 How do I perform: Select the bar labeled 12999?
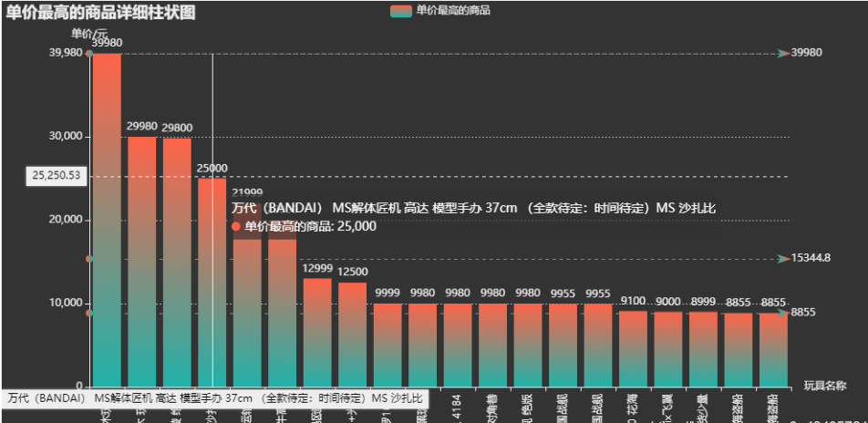(x=317, y=333)
